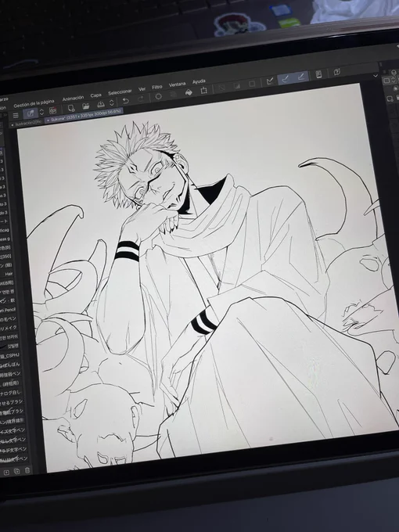Select the [350] brush sub tool
Screen dimensions: 399x532
click(x=6, y=256)
